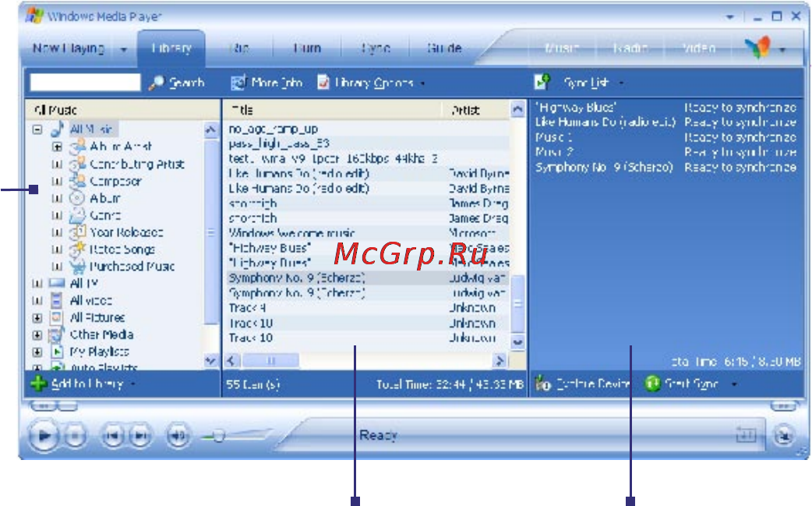Select the Composer icon
The image size is (812, 506).
point(77,181)
